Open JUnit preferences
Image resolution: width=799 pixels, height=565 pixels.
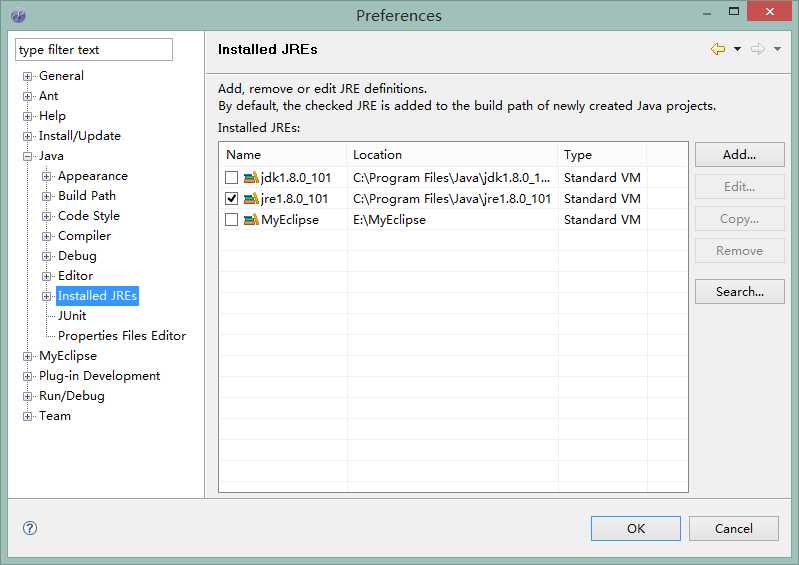[x=72, y=316]
